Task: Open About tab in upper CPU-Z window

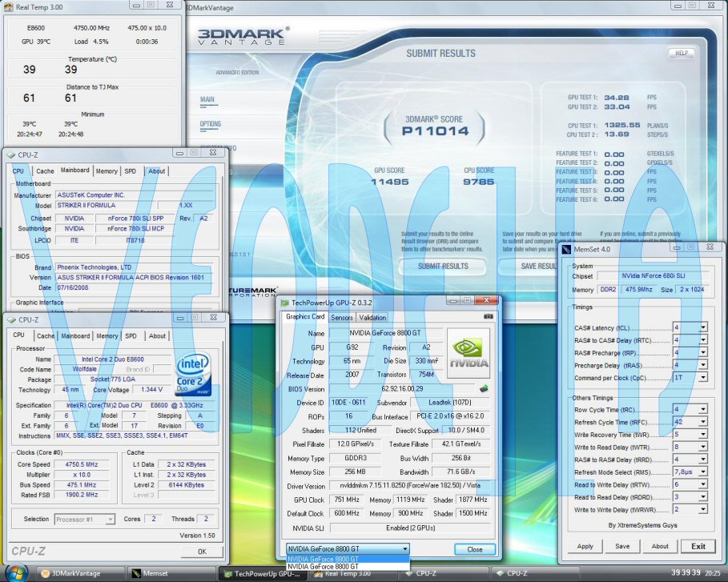Action: pos(156,171)
